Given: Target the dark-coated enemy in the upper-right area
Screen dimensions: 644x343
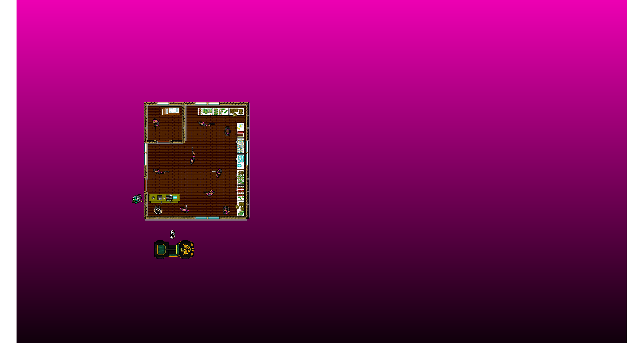Looking at the screenshot, I should [228, 131].
